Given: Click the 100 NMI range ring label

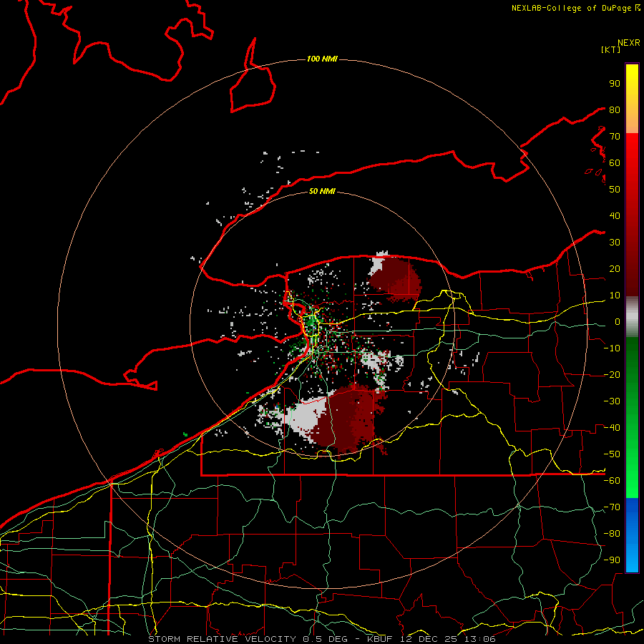Looking at the screenshot, I should click(x=322, y=59).
